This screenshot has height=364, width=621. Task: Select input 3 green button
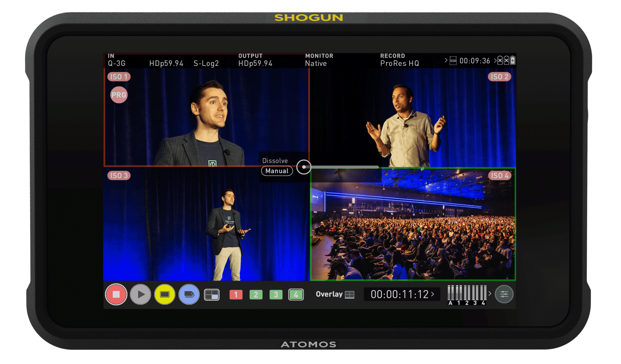click(276, 295)
